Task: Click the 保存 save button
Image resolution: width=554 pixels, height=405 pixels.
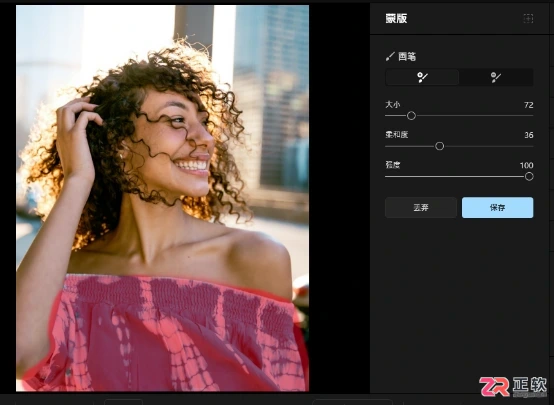Action: pyautogui.click(x=497, y=207)
